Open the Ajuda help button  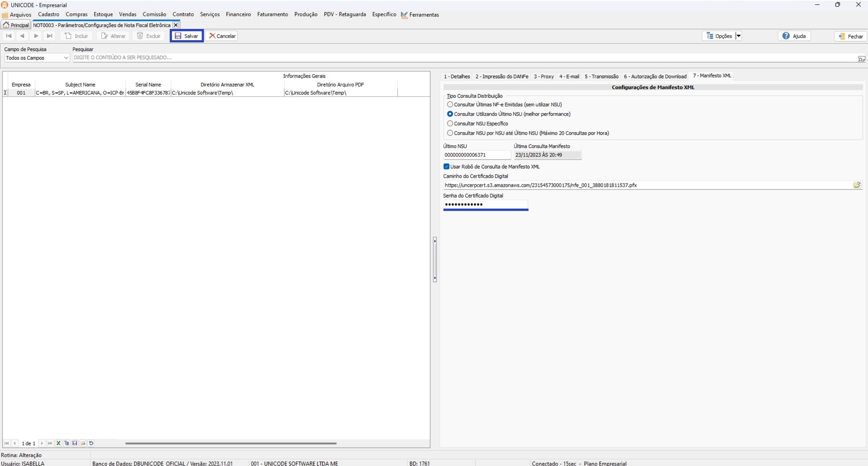tap(794, 36)
